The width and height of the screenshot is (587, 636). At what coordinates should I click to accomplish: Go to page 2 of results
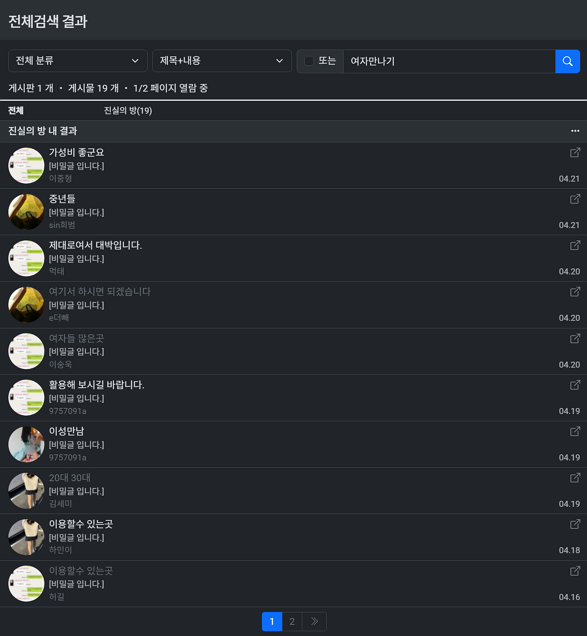pos(292,621)
